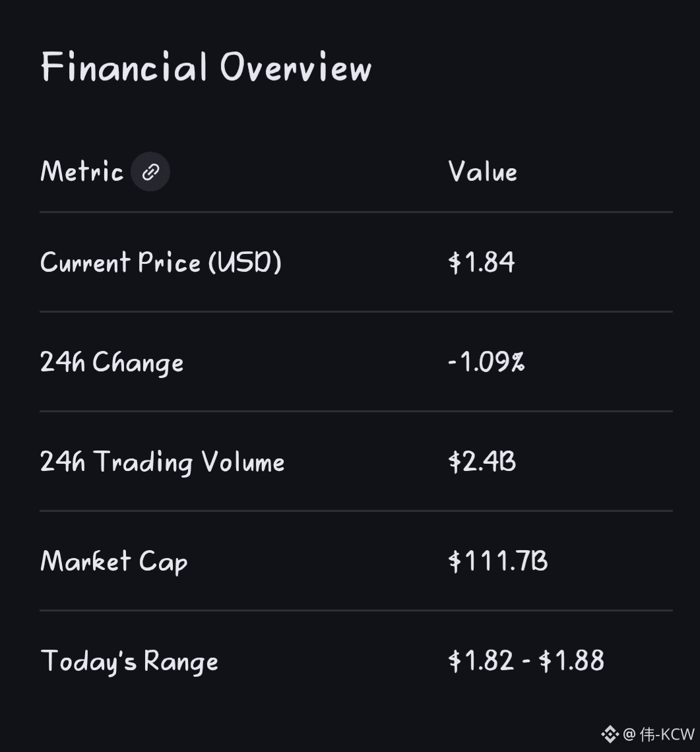Click the $1.88 high of today's range

[571, 661]
